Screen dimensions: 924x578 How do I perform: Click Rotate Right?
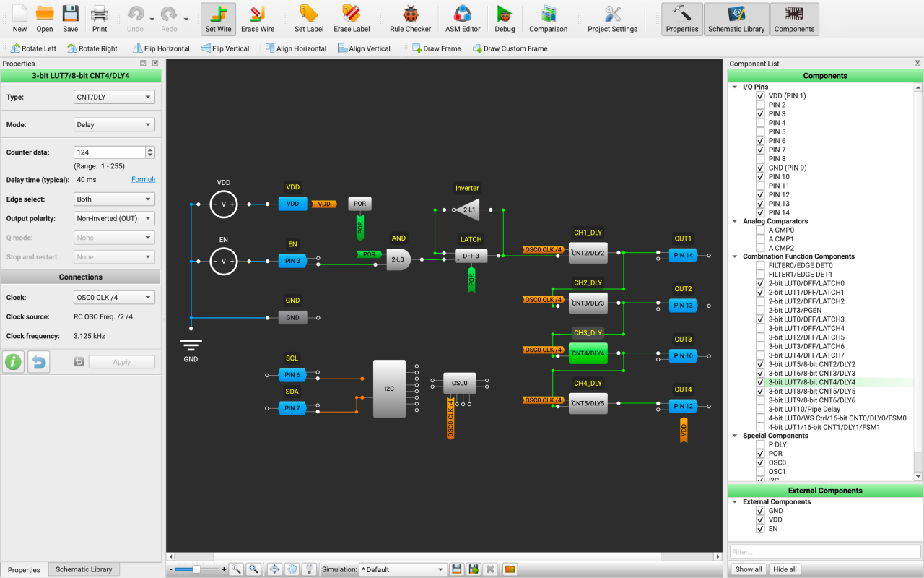(x=92, y=48)
